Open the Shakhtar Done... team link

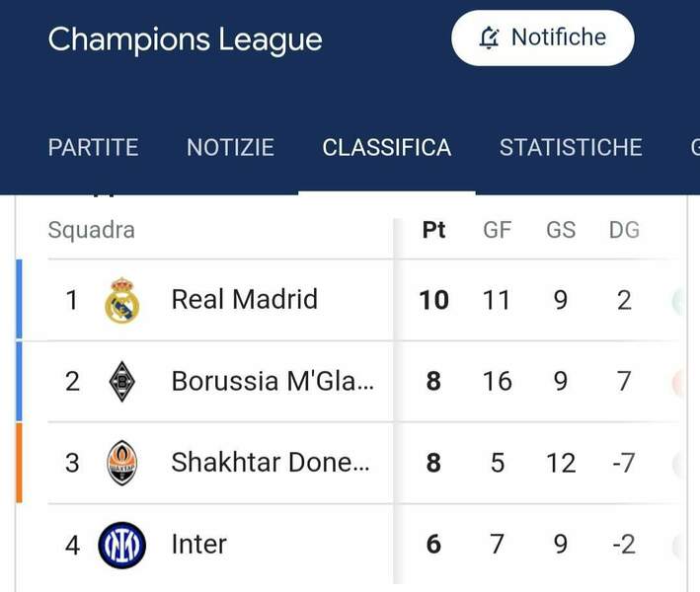pyautogui.click(x=271, y=462)
